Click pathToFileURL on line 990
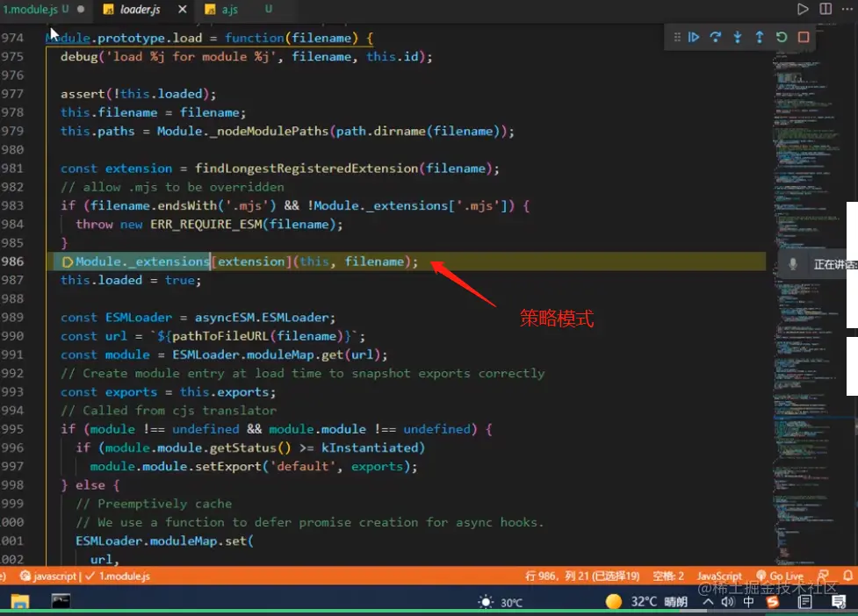This screenshot has height=616, width=858. click(220, 336)
